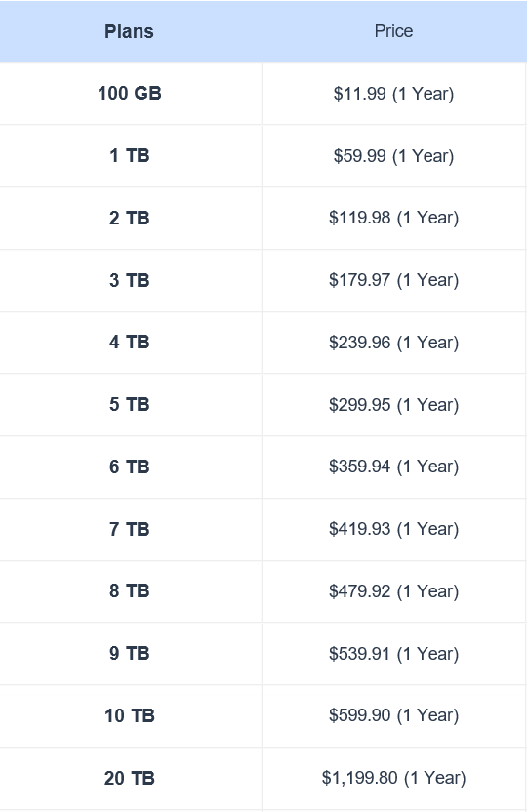Click the $11.99 (1 Year) price

pyautogui.click(x=393, y=94)
